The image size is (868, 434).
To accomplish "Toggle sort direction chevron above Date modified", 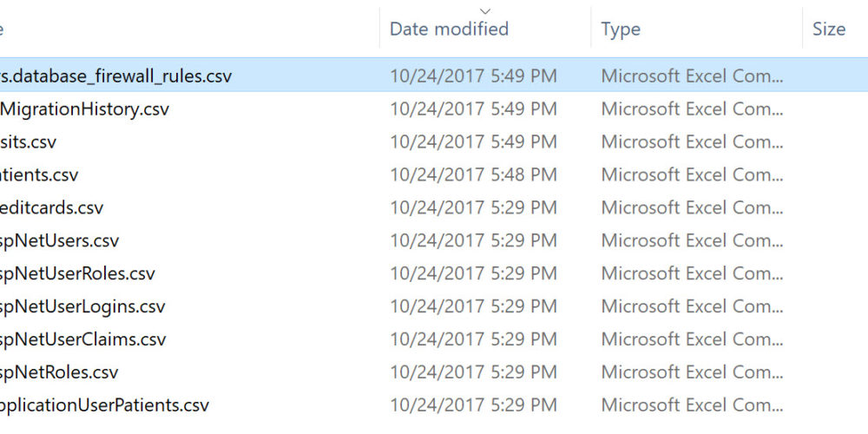I will pyautogui.click(x=484, y=10).
